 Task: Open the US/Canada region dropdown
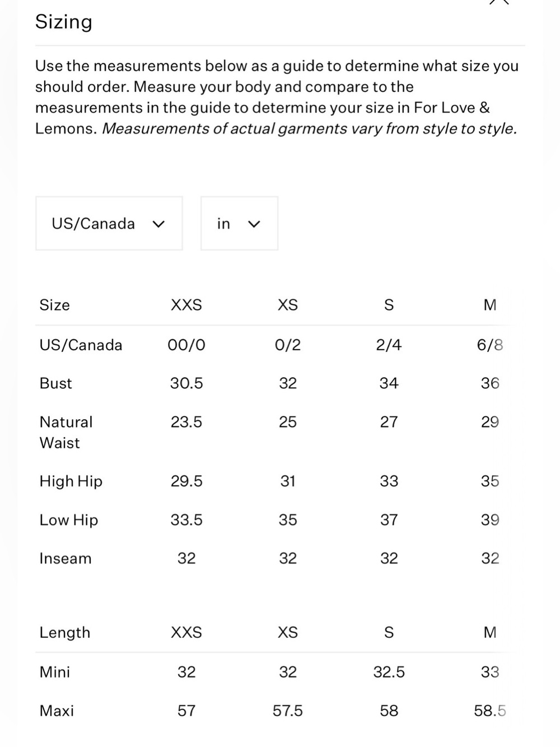coord(109,224)
